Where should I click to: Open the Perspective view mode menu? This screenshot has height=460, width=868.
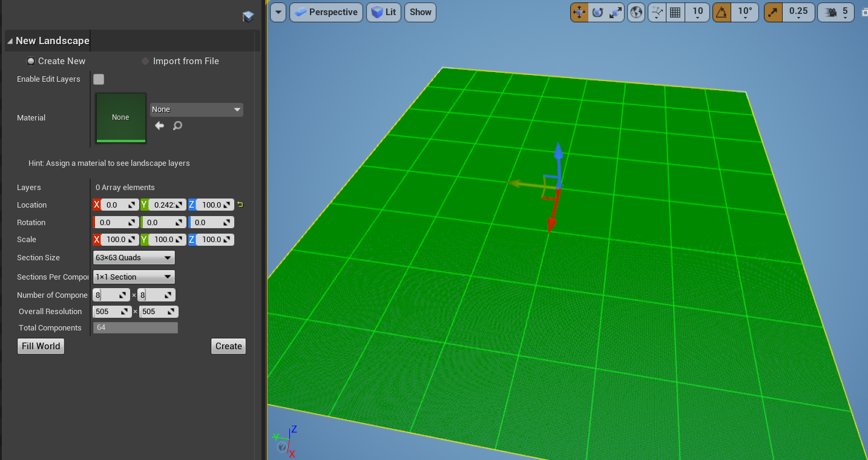point(326,12)
